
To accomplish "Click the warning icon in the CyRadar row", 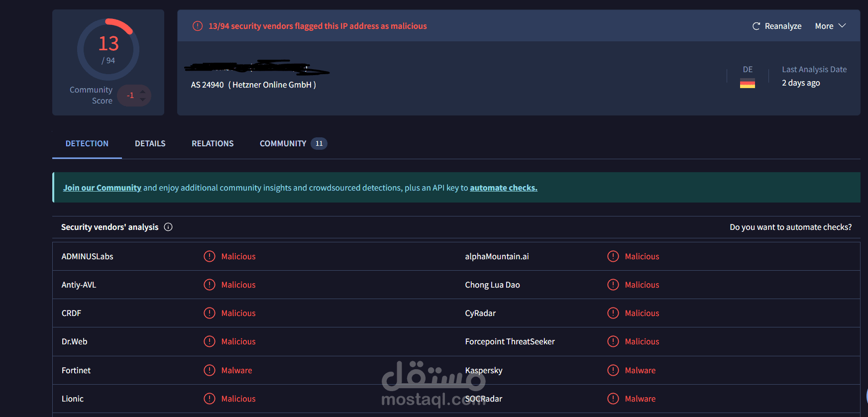I will click(613, 313).
